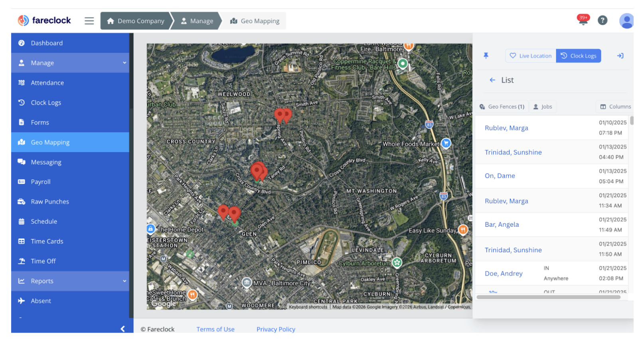Toggle the Geo Fences (1) filter

pos(502,107)
